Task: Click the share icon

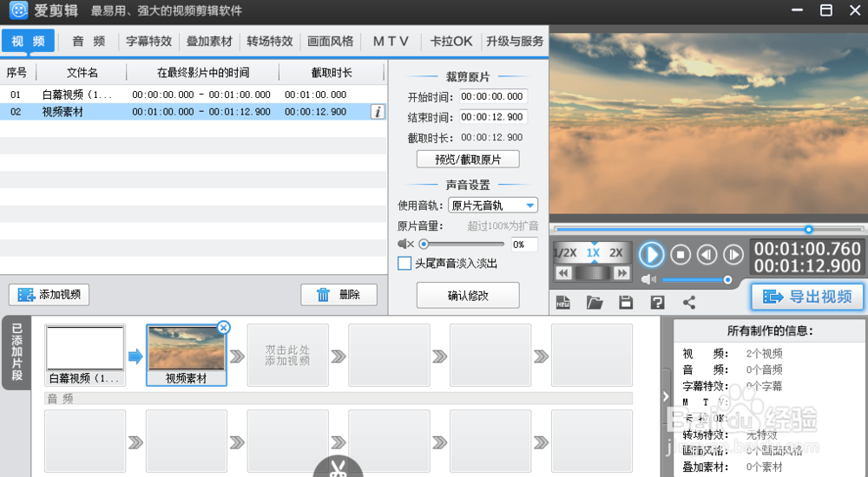Action: pyautogui.click(x=689, y=302)
